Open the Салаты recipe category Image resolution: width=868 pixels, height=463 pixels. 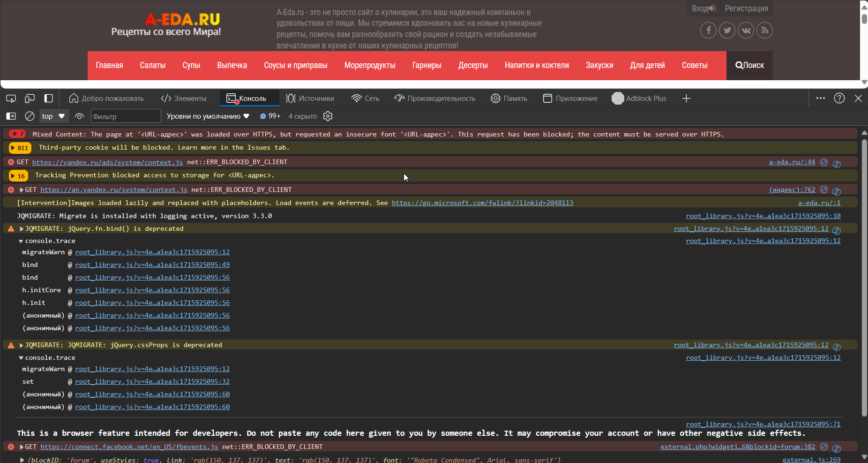(x=153, y=66)
